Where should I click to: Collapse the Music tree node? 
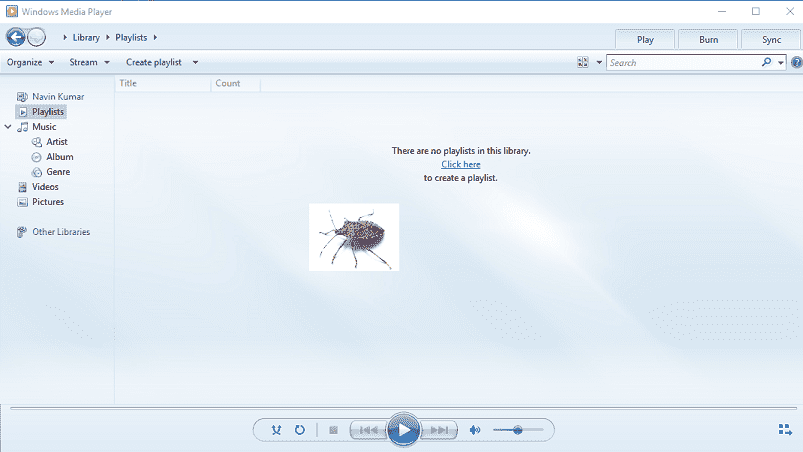coord(8,126)
